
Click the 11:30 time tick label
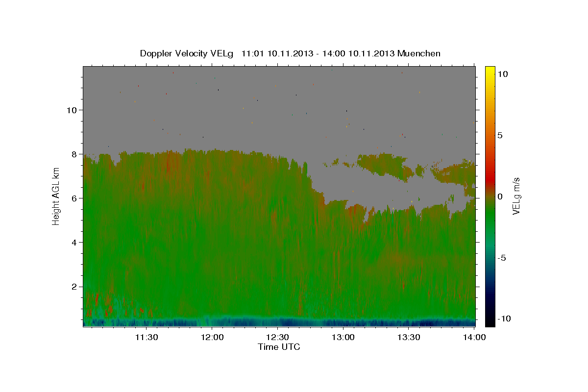click(x=146, y=337)
